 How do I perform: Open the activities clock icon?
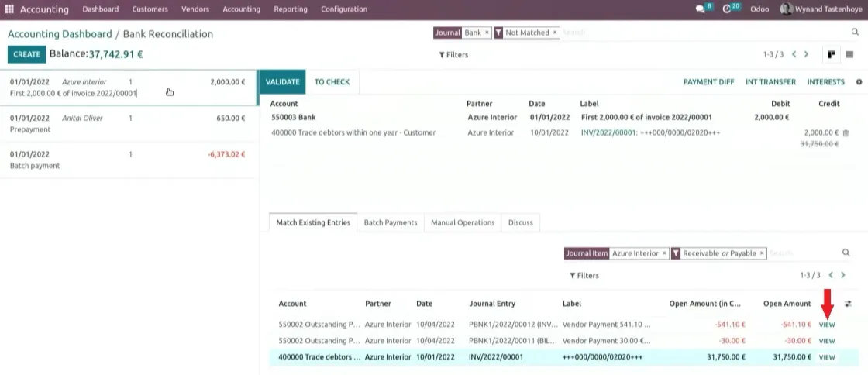point(727,9)
